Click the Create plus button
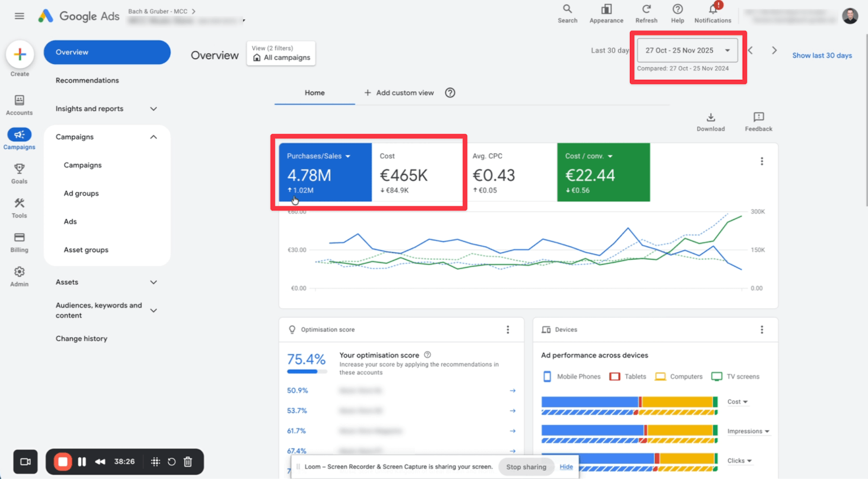This screenshot has width=868, height=479. coord(20,54)
